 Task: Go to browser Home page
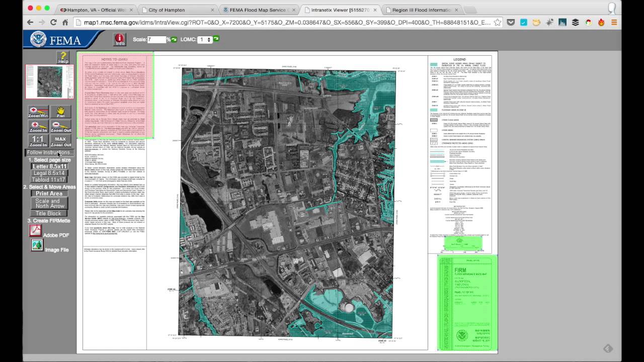coord(65,22)
